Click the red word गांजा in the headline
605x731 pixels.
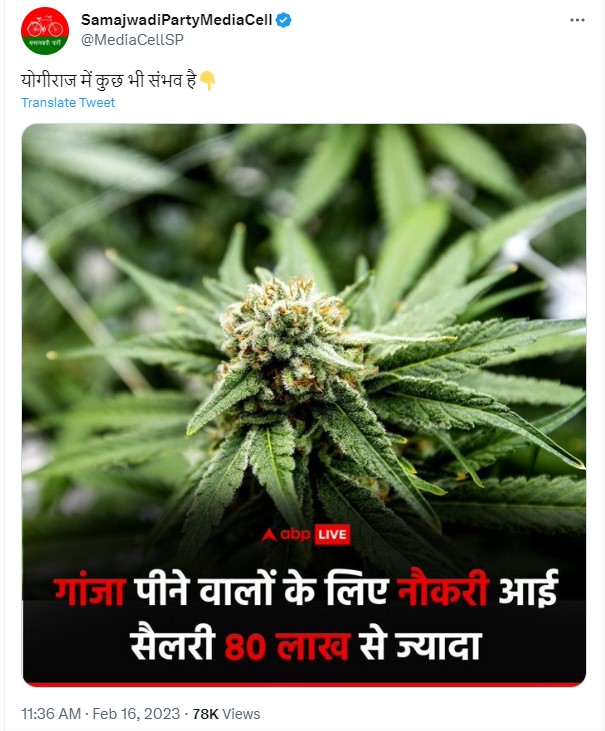(x=89, y=589)
